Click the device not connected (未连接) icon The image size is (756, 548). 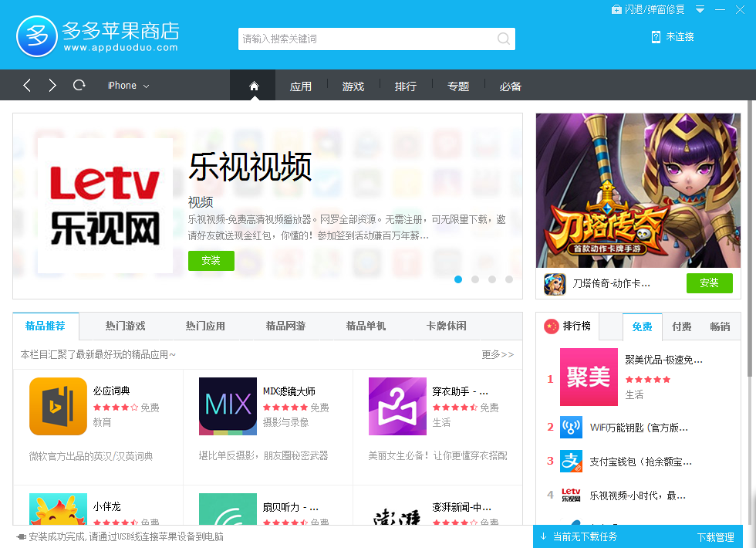coord(656,36)
